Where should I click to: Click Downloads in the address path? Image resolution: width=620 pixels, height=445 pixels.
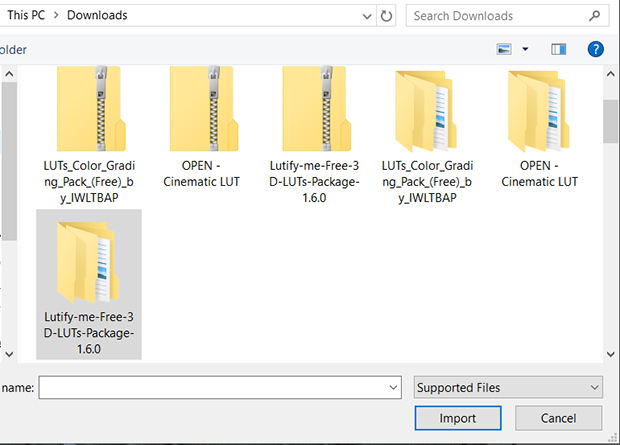[97, 15]
